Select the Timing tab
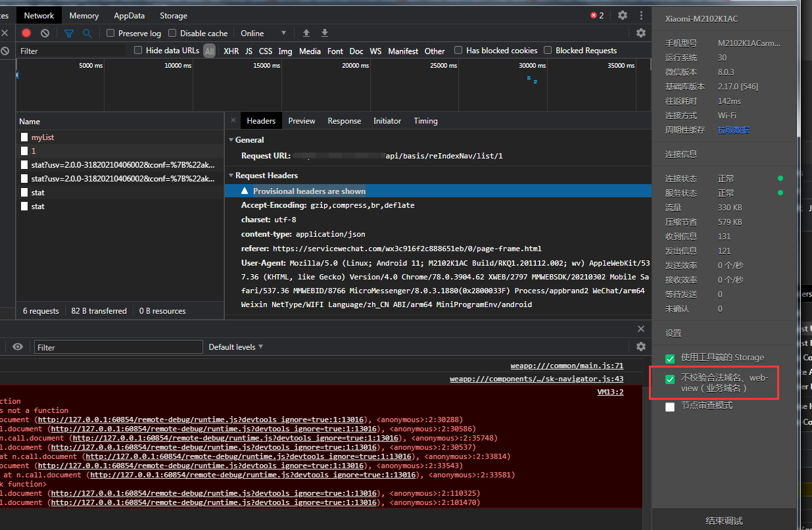812x530 pixels. pos(425,121)
